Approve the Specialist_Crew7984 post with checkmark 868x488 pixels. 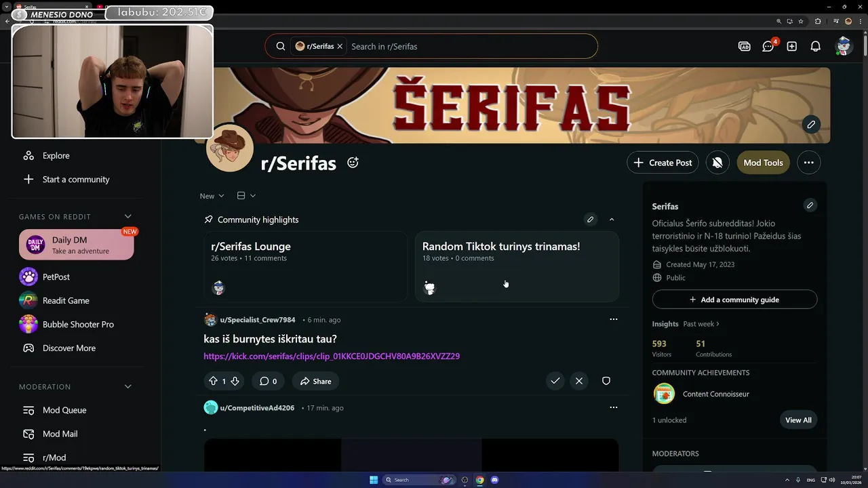pyautogui.click(x=555, y=381)
